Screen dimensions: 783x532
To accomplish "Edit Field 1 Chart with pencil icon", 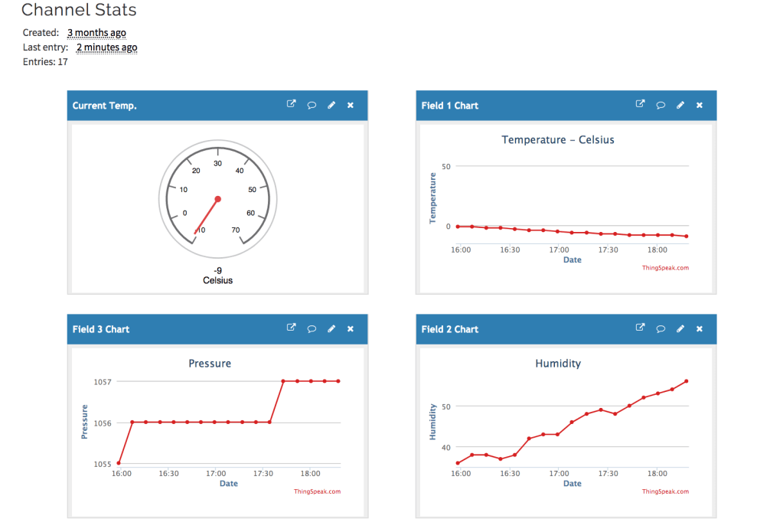I will 680,105.
